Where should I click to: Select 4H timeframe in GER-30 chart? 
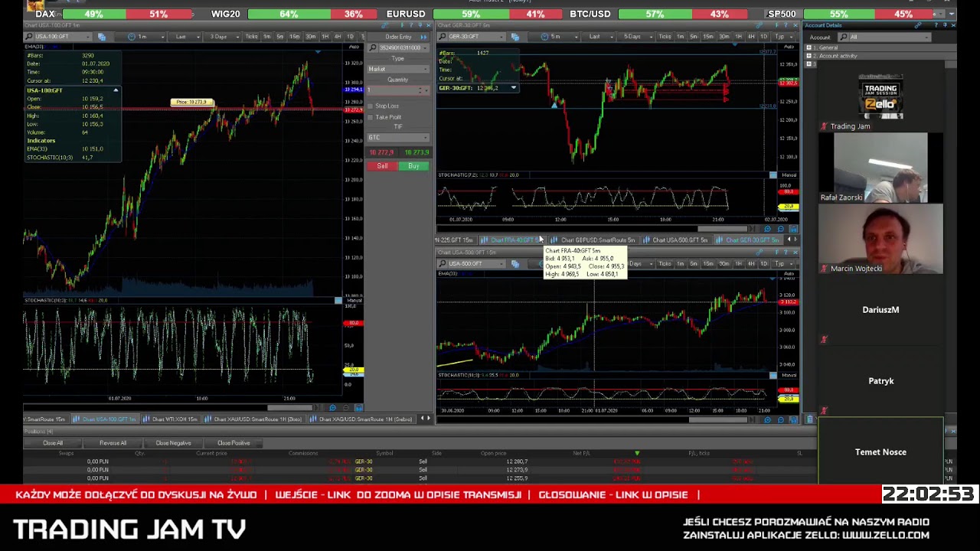tap(751, 37)
